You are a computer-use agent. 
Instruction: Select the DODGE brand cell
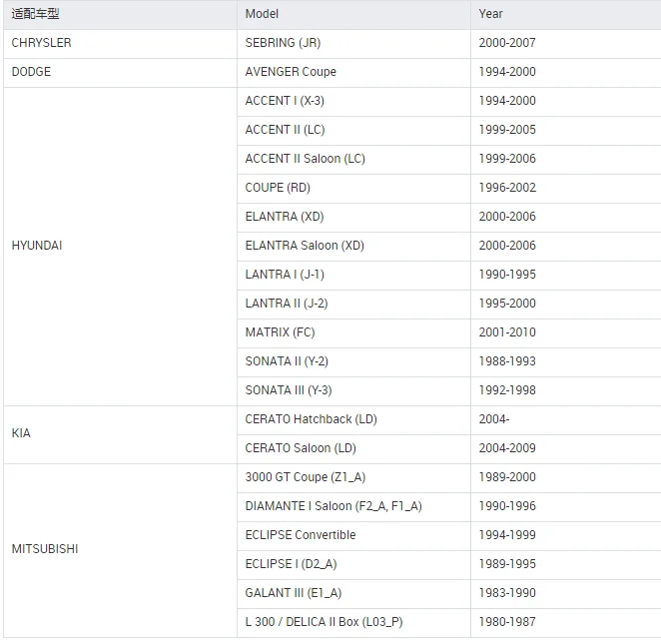point(120,73)
